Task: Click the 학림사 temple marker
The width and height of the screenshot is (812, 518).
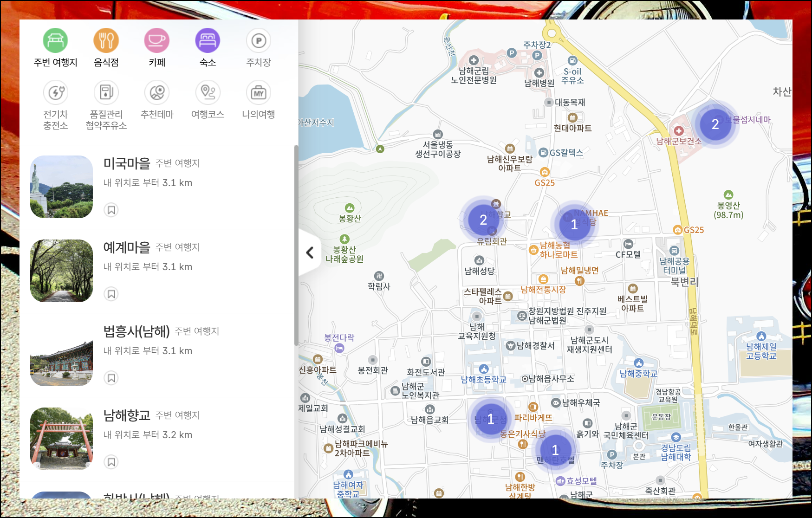Action: [379, 276]
